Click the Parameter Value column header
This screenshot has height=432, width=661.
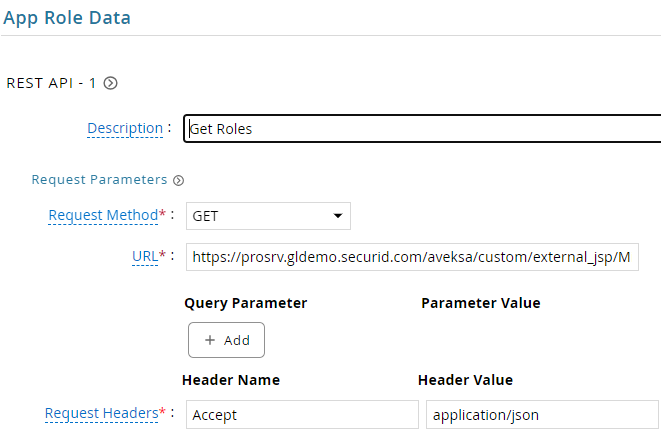click(x=481, y=303)
